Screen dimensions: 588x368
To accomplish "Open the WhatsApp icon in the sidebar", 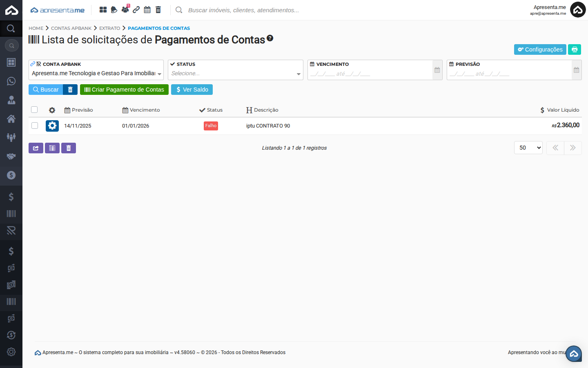I will tap(11, 81).
